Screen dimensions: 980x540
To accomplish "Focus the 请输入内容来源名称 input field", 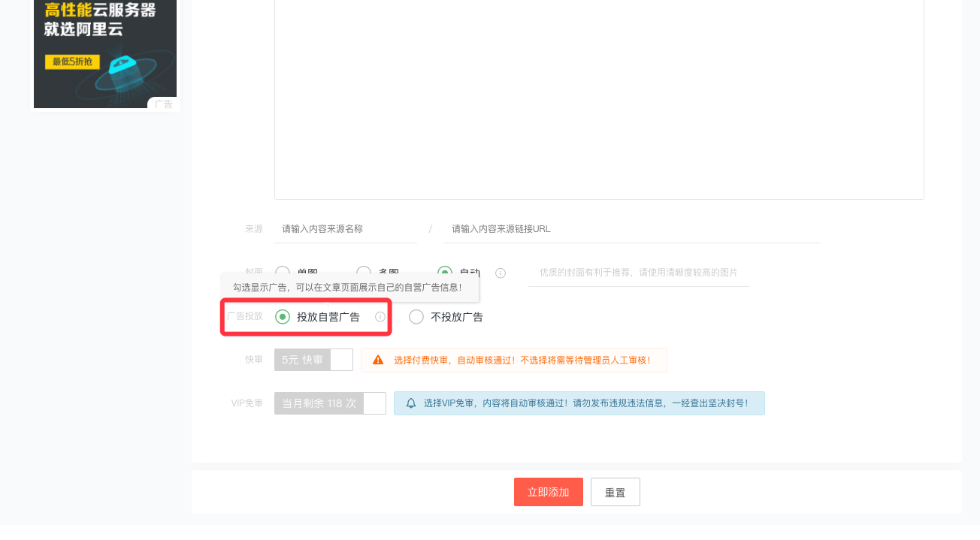I will 346,229.
